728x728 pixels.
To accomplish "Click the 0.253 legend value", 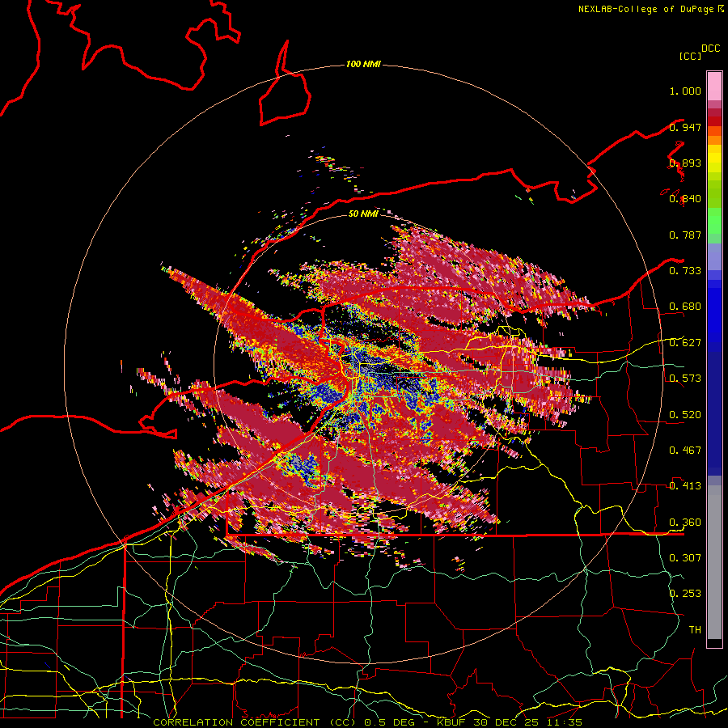I will click(685, 594).
